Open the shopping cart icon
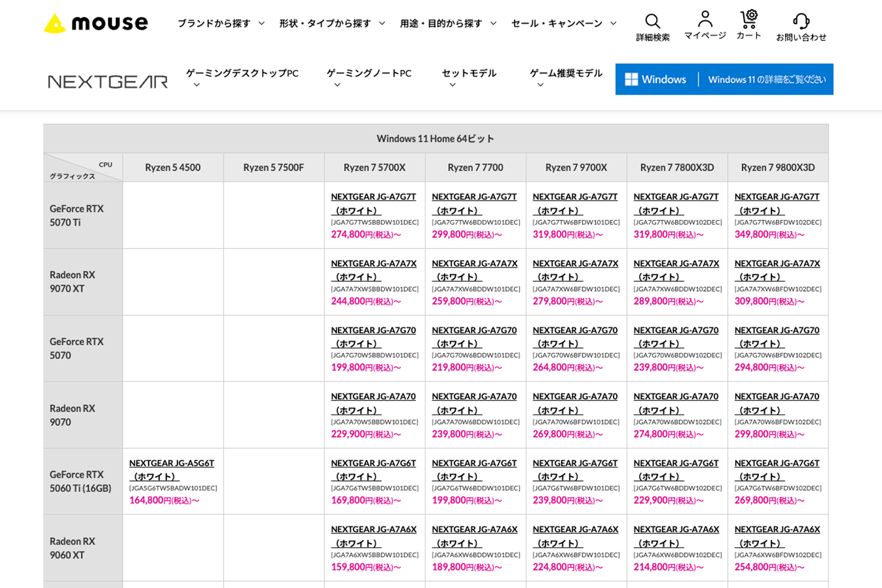This screenshot has width=882, height=588. [749, 19]
